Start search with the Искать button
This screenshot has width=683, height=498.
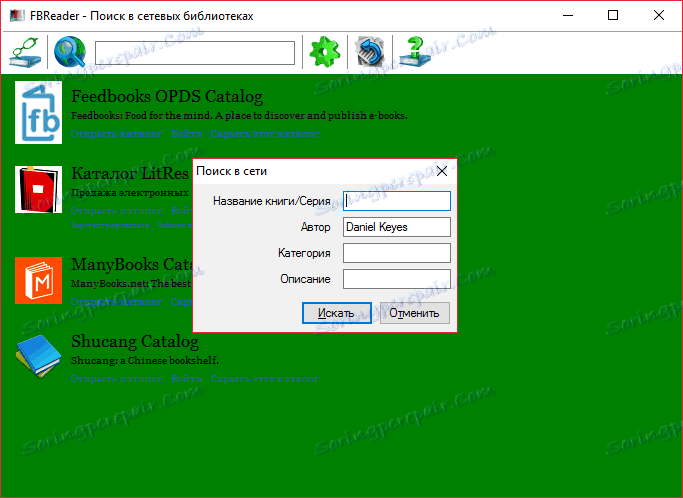(337, 313)
